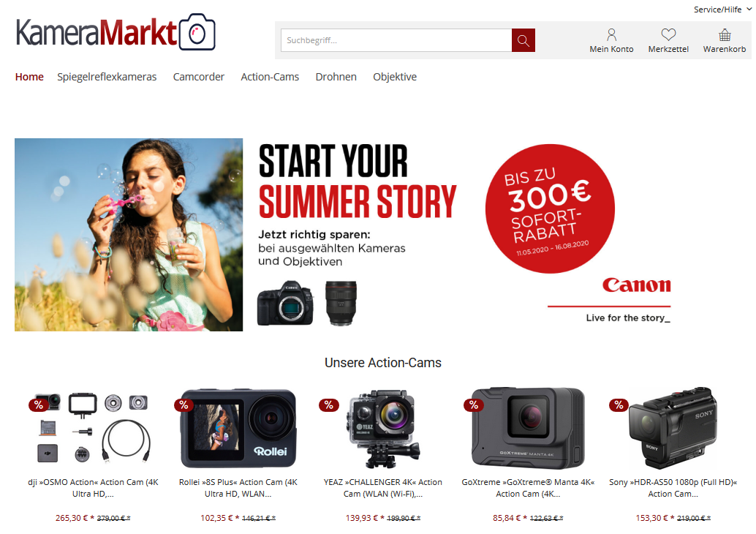Open the Action-Cams category

[x=270, y=77]
